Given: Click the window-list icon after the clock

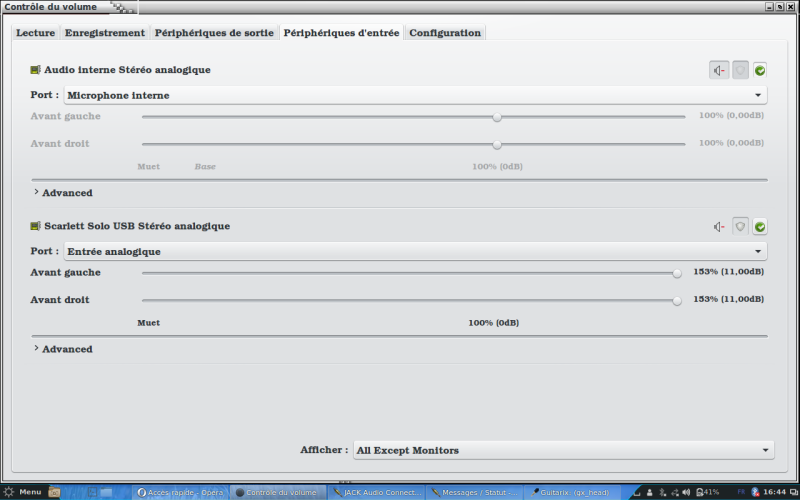Looking at the screenshot, I should (792, 492).
